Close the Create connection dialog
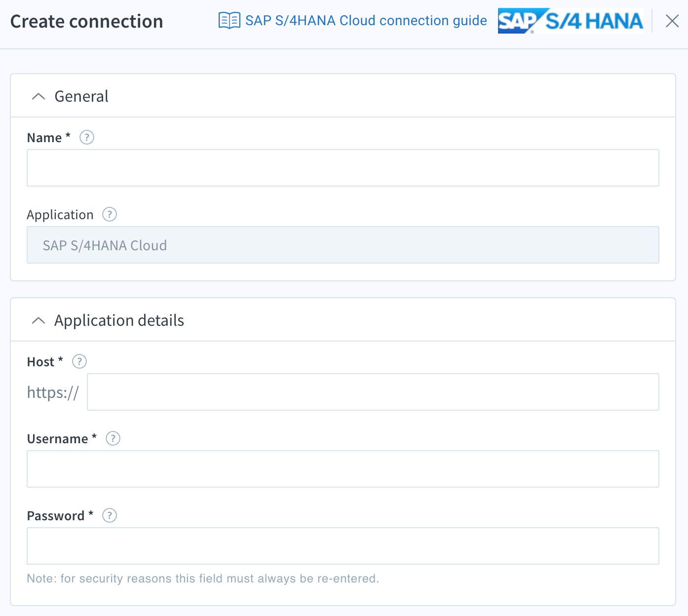This screenshot has height=616, width=688. pos(672,21)
